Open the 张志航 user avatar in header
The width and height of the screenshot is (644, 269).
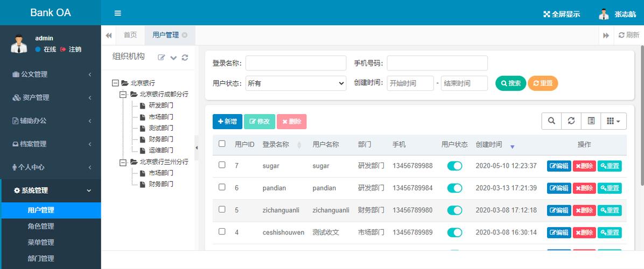click(604, 14)
